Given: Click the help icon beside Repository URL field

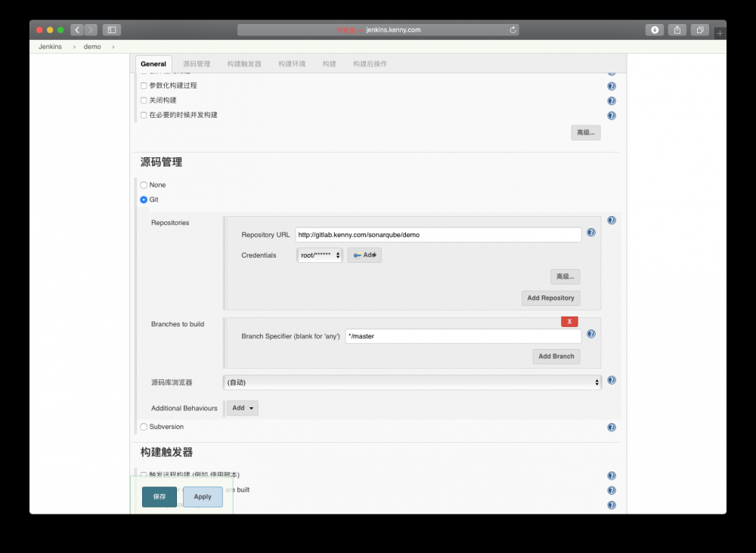Looking at the screenshot, I should [590, 233].
